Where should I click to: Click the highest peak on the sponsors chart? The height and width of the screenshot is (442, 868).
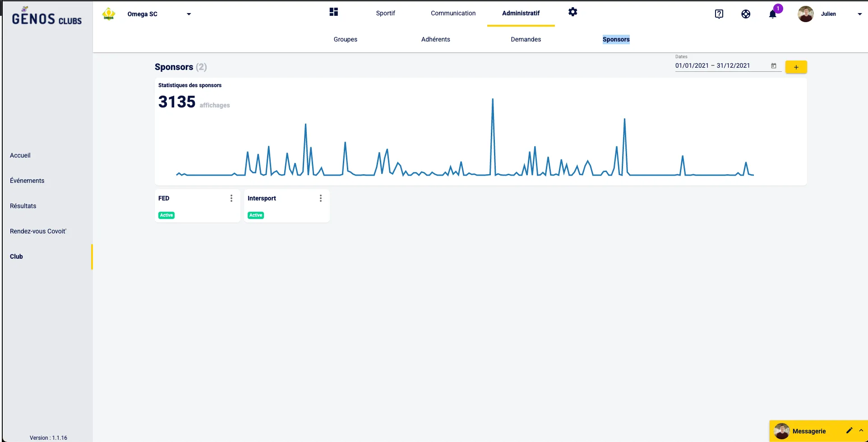[x=493, y=100]
